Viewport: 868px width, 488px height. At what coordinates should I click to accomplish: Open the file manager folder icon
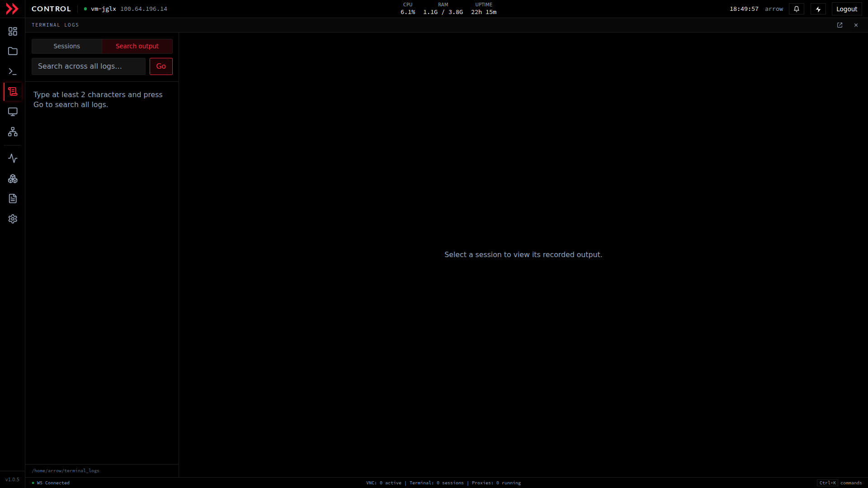click(13, 52)
